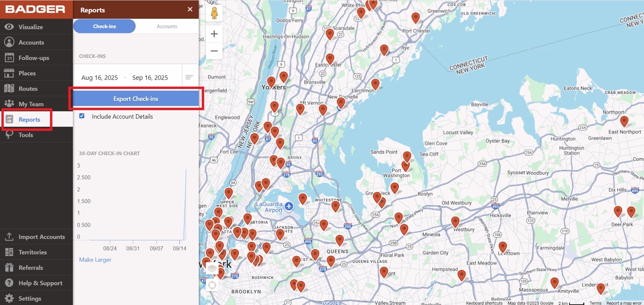Select the pin above Lindenhurst
This screenshot has width=644, height=305.
tap(601, 288)
